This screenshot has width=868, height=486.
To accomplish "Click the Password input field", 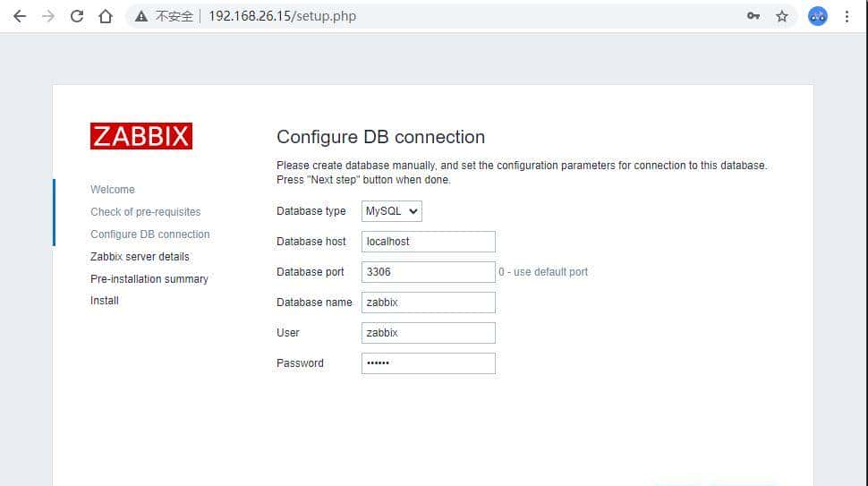I will (429, 363).
